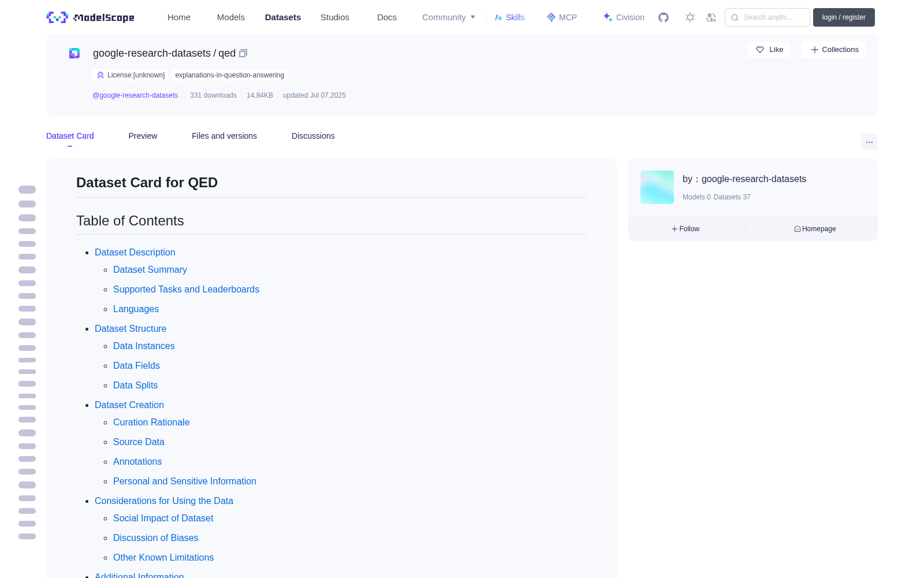Viewport: 924px width, 578px height.
Task: Jump to Languages section
Action: click(136, 309)
